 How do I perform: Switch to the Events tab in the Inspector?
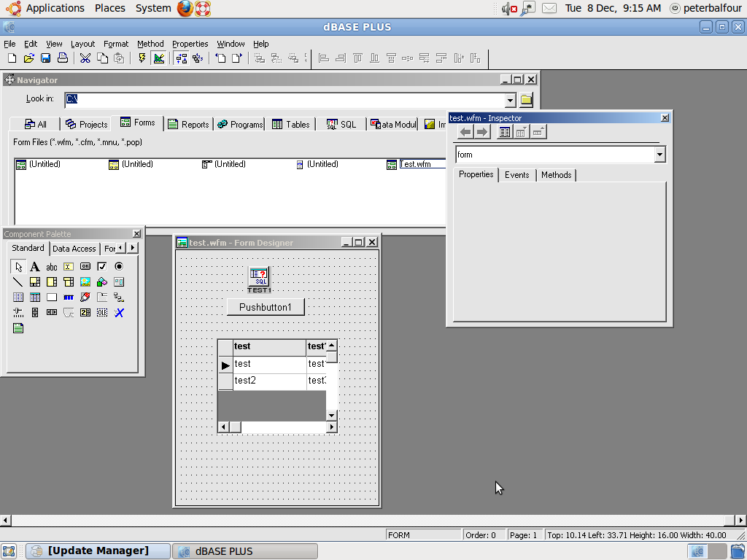[x=516, y=175]
